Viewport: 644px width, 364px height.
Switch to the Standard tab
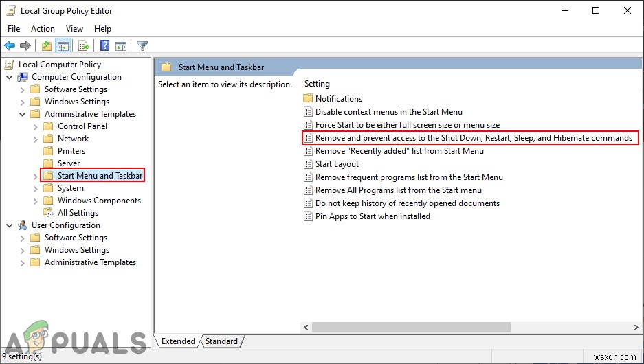pos(222,341)
